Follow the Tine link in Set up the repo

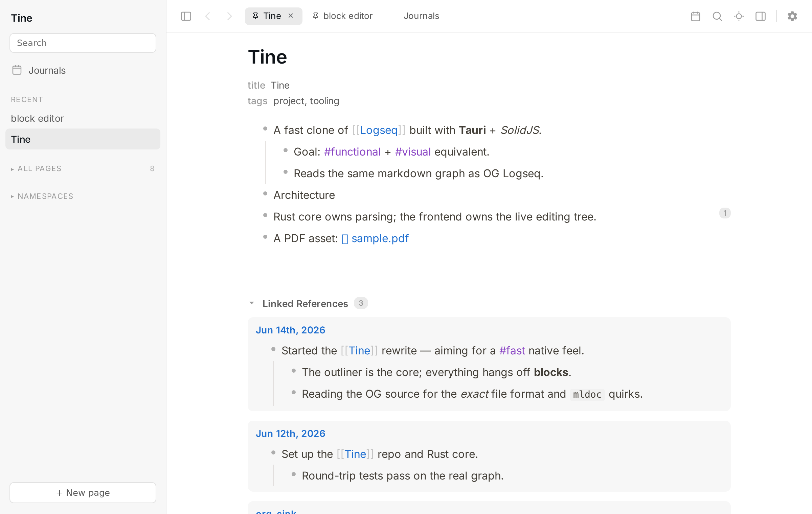(x=355, y=454)
